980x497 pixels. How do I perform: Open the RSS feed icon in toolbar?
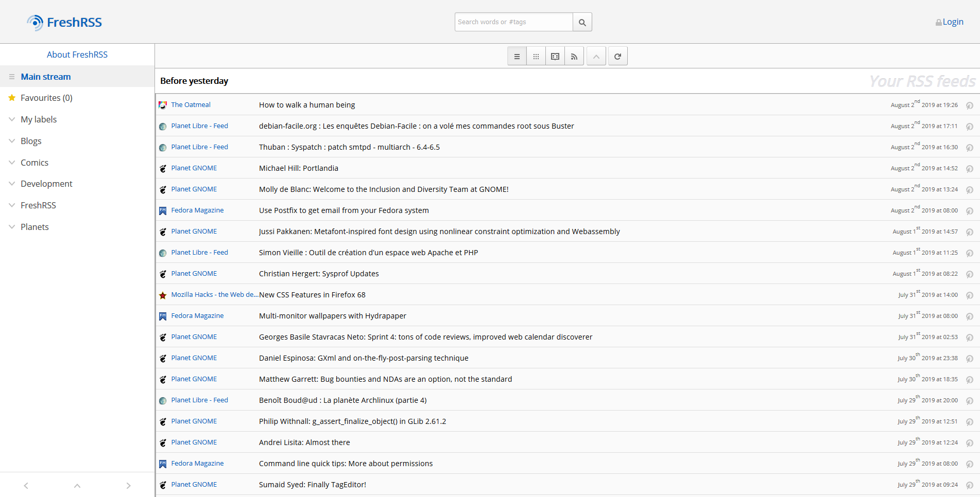[574, 57]
